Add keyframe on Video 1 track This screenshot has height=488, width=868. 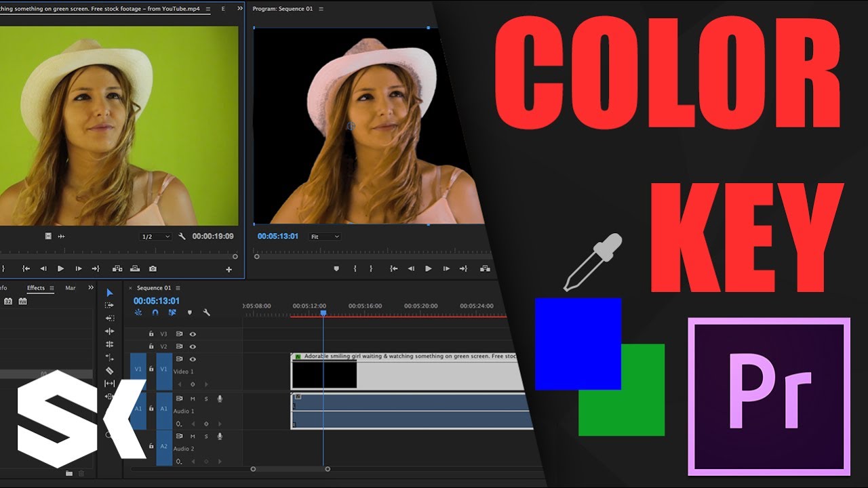[x=193, y=384]
